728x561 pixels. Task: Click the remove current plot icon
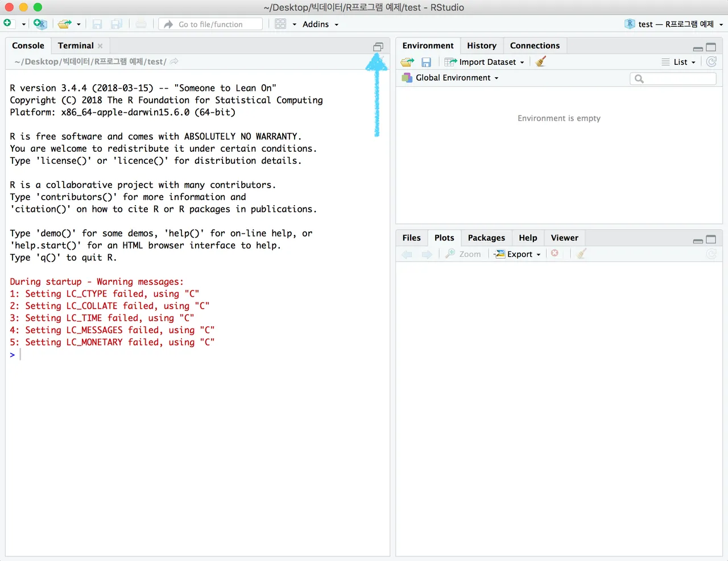[555, 254]
